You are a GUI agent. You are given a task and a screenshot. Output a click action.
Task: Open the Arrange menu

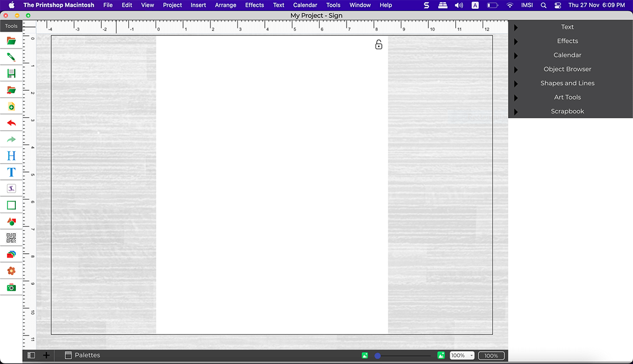225,5
